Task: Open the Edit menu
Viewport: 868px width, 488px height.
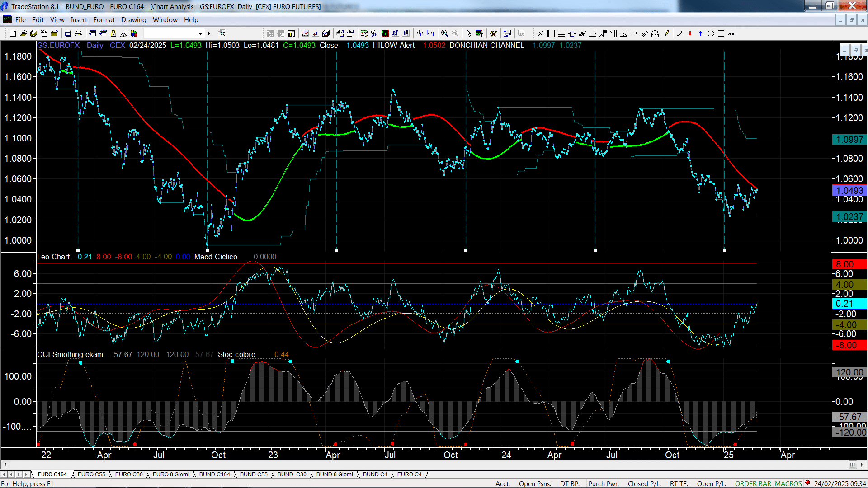Action: 38,20
